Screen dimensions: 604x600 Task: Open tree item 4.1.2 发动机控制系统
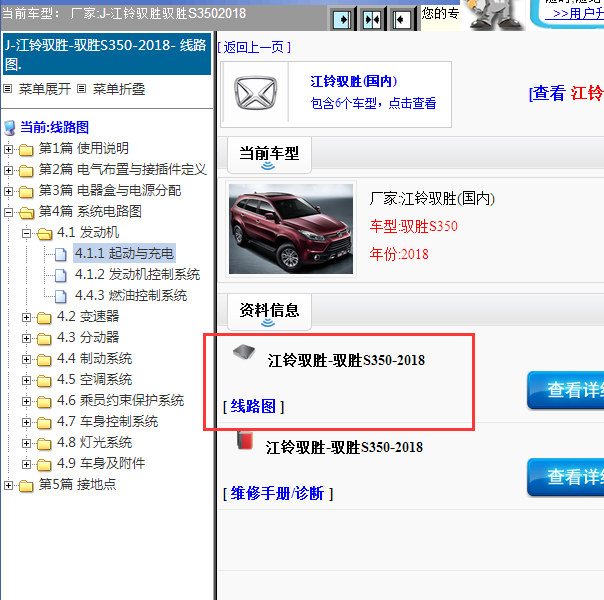coord(137,275)
